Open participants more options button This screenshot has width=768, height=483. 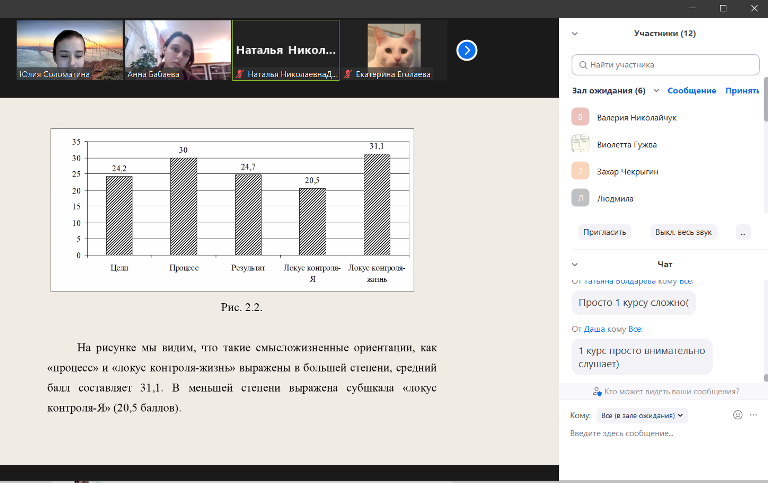tap(742, 231)
